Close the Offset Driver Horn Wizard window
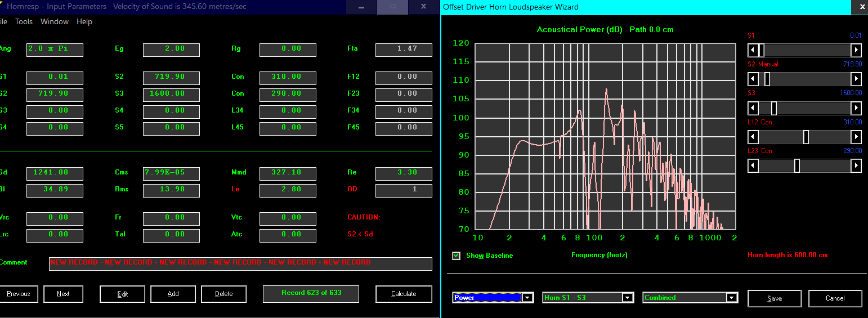Image resolution: width=868 pixels, height=318 pixels. pyautogui.click(x=861, y=7)
